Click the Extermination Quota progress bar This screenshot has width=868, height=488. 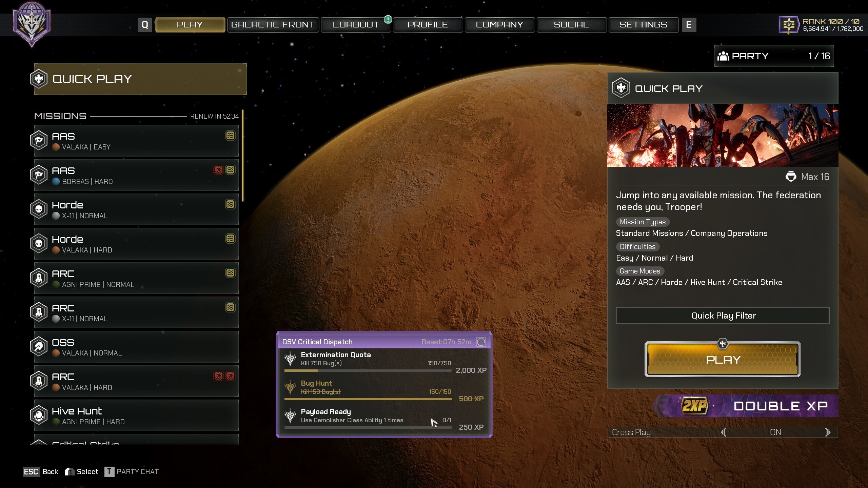click(368, 371)
